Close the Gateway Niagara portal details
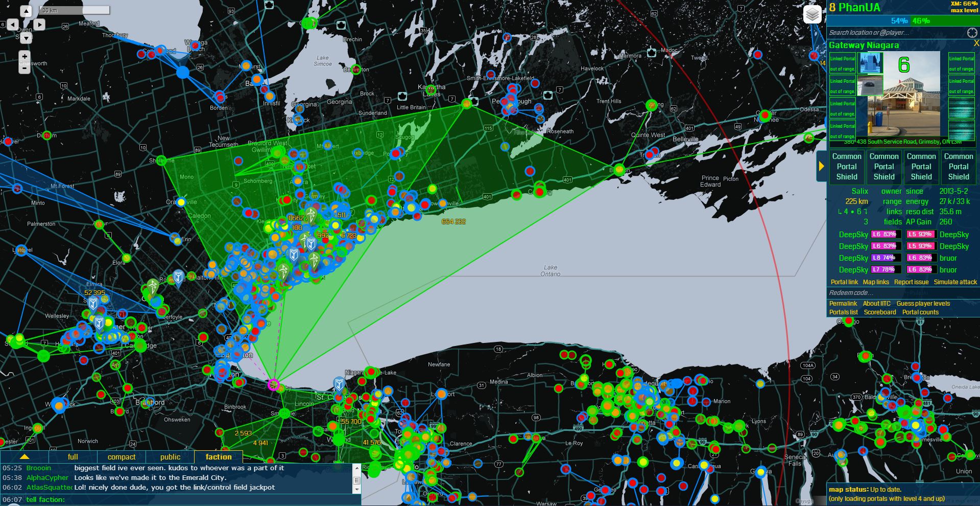Viewport: 980px width, 506px height. click(976, 44)
